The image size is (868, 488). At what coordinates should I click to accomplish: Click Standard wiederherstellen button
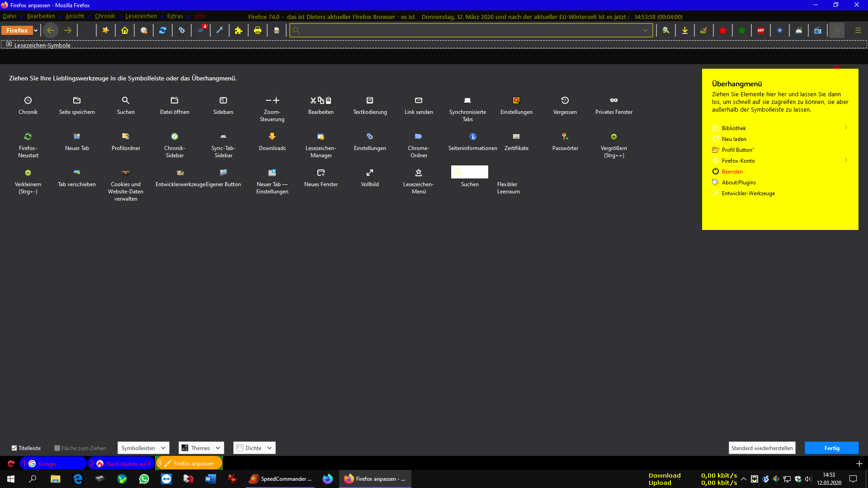point(762,448)
